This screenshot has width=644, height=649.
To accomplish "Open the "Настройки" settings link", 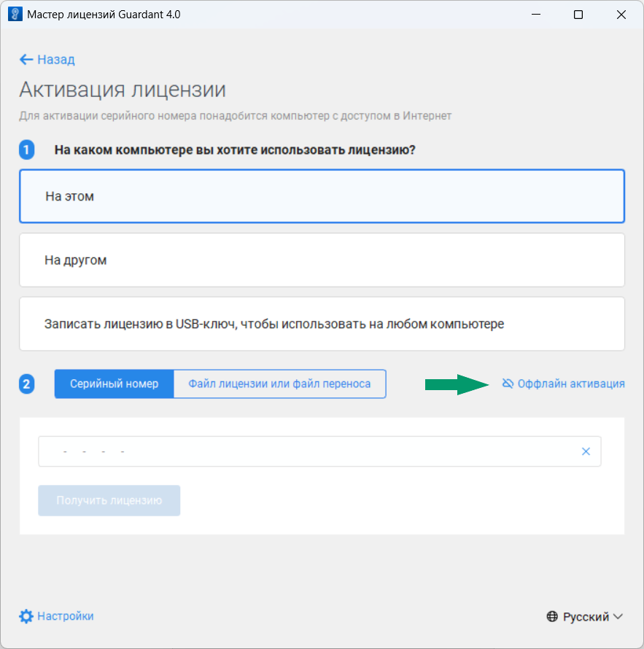I will tap(66, 616).
